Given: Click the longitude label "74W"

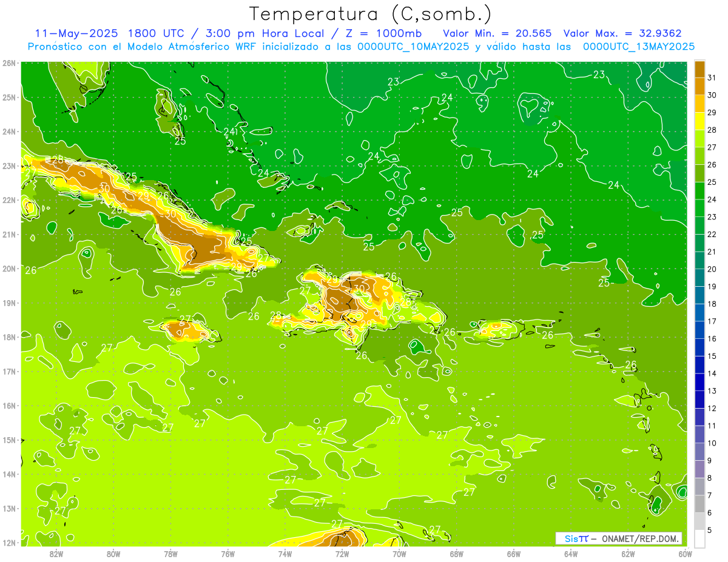Looking at the screenshot, I should (285, 554).
